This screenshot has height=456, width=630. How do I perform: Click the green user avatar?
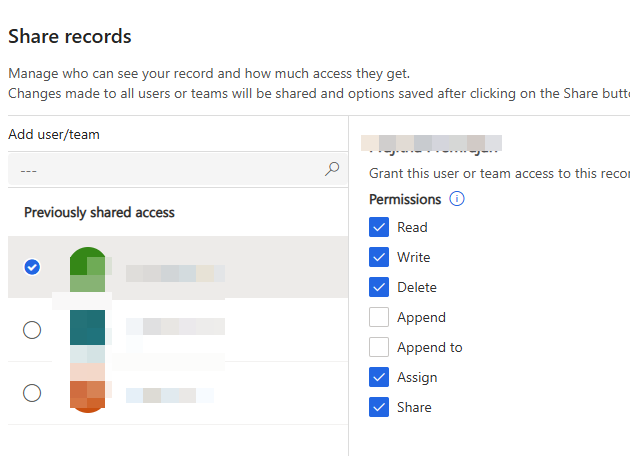[x=88, y=267]
